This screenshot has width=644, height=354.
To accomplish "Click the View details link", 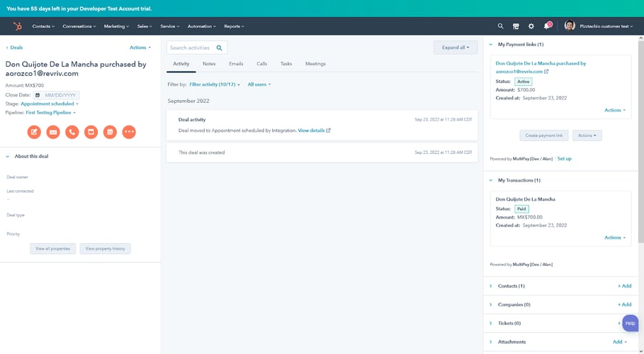I will 313,131.
